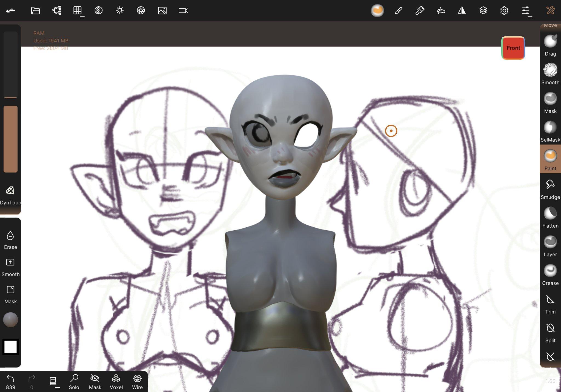561x392 pixels.
Task: Open the material preview sphere on left
Action: pyautogui.click(x=10, y=320)
